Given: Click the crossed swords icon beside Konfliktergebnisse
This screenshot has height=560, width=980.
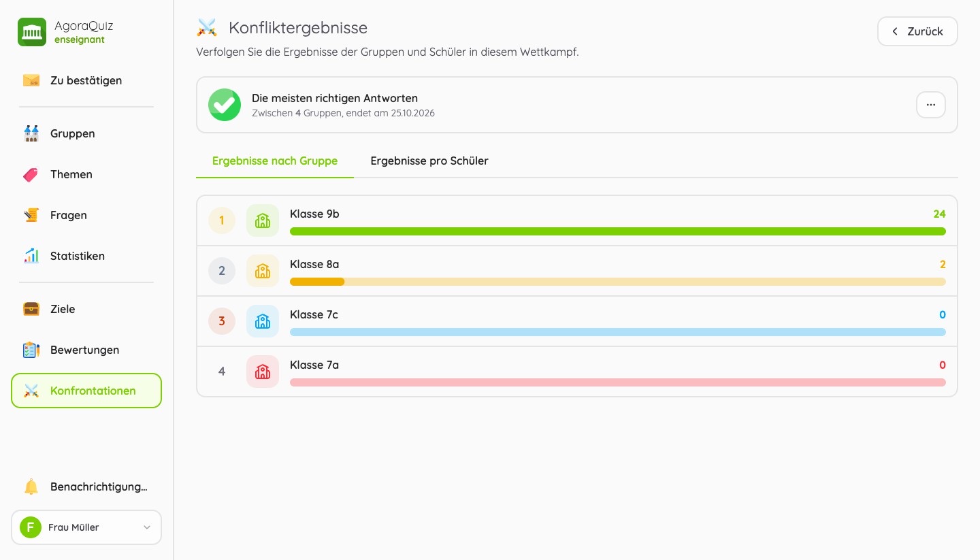Looking at the screenshot, I should tap(207, 28).
